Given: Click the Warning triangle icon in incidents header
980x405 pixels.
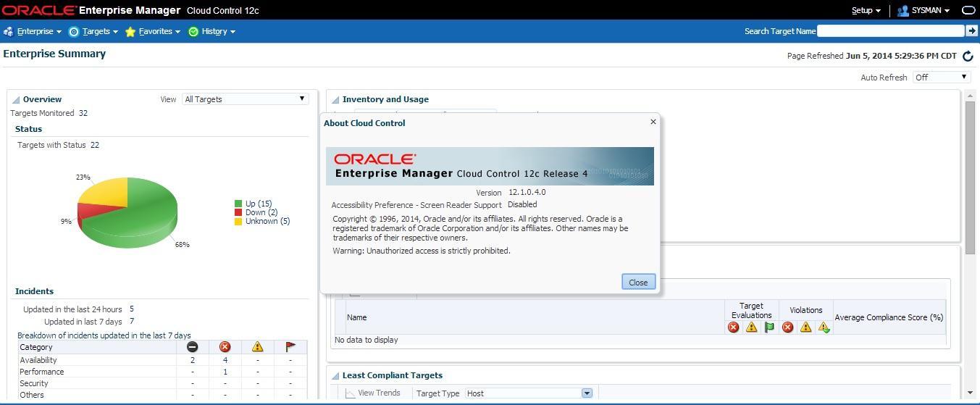Looking at the screenshot, I should click(x=257, y=347).
